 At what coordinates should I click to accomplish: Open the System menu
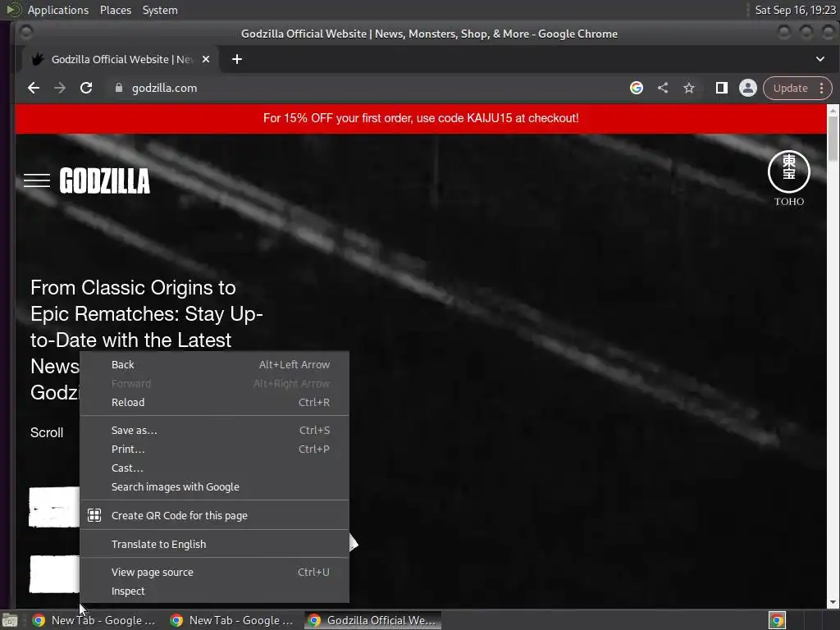pyautogui.click(x=160, y=10)
